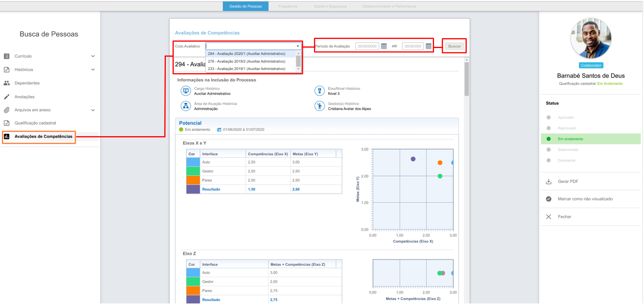Select the Aprovado status option
The image size is (644, 307).
(566, 118)
